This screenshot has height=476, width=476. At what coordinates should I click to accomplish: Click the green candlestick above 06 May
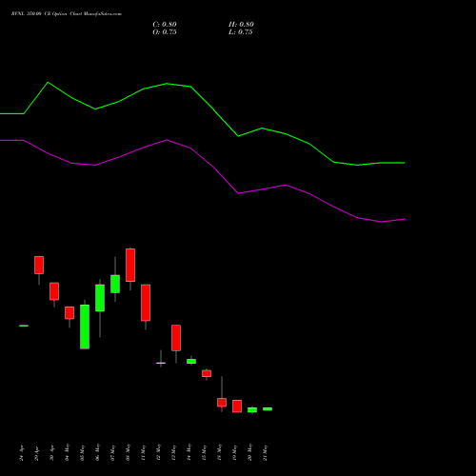100,298
